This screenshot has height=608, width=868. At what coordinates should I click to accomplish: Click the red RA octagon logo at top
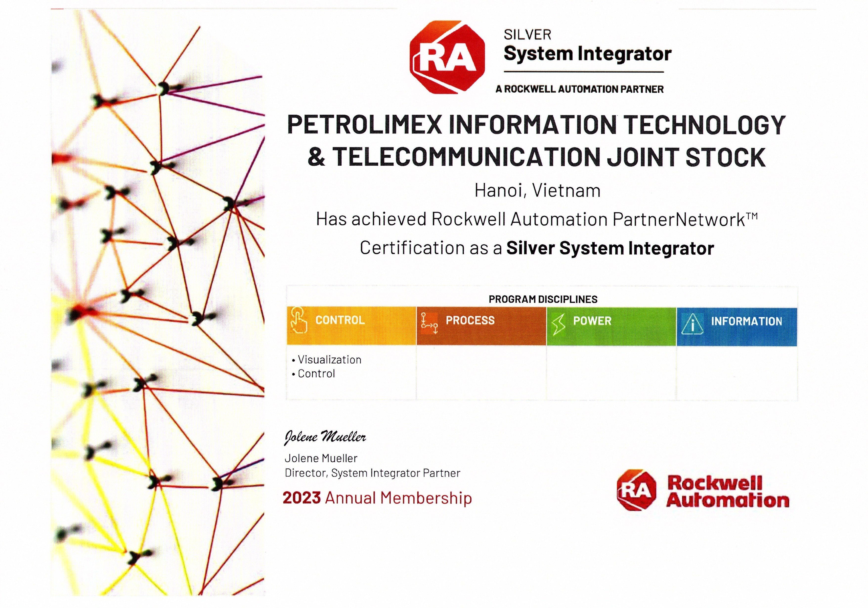[447, 57]
